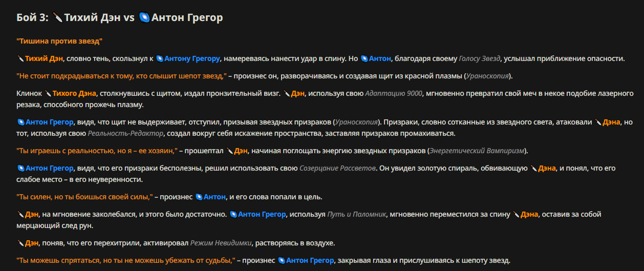Image resolution: width=644 pixels, height=271 pixels.
Task: Click the italic "Голосу Звезд" ability
Action: coord(480,58)
